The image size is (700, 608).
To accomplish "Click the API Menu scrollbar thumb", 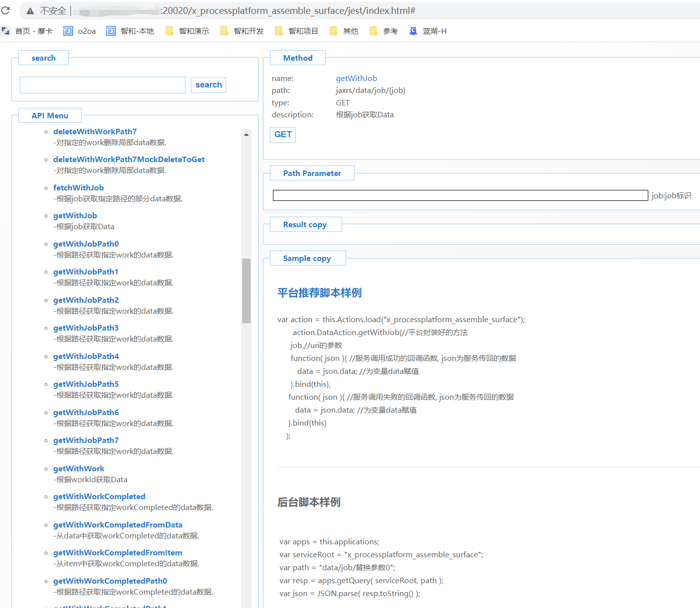I will 246,291.
